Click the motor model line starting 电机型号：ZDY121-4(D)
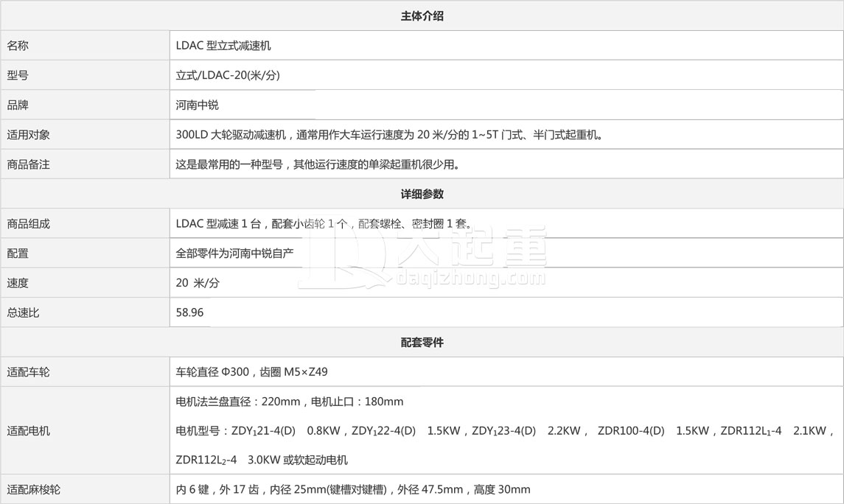This screenshot has height=504, width=844. coord(505,431)
